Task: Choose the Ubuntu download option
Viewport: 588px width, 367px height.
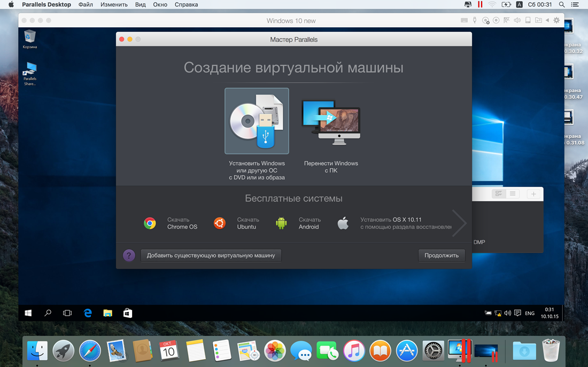Action: [220, 223]
